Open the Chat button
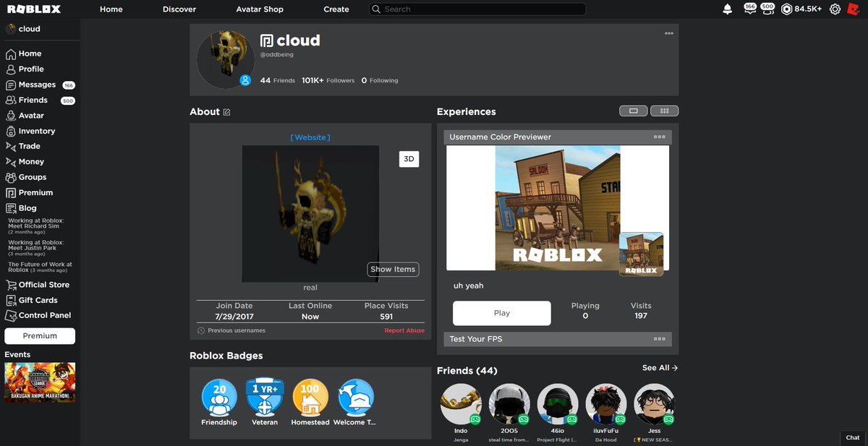Viewport: 868px width, 446px height. click(x=853, y=437)
